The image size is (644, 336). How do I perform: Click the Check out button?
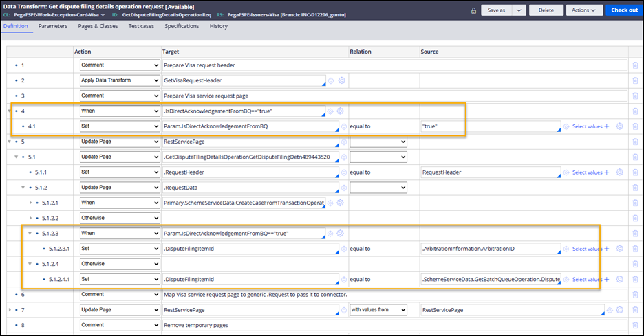point(624,10)
